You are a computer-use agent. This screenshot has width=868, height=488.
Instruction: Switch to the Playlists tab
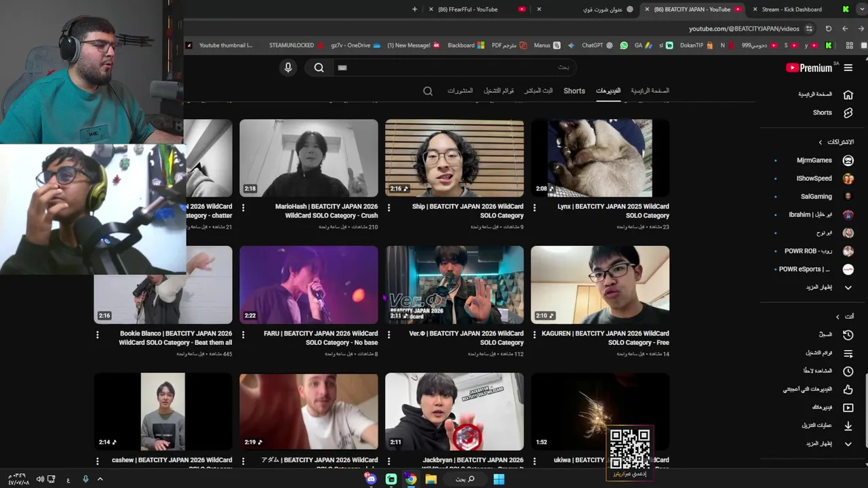[498, 91]
